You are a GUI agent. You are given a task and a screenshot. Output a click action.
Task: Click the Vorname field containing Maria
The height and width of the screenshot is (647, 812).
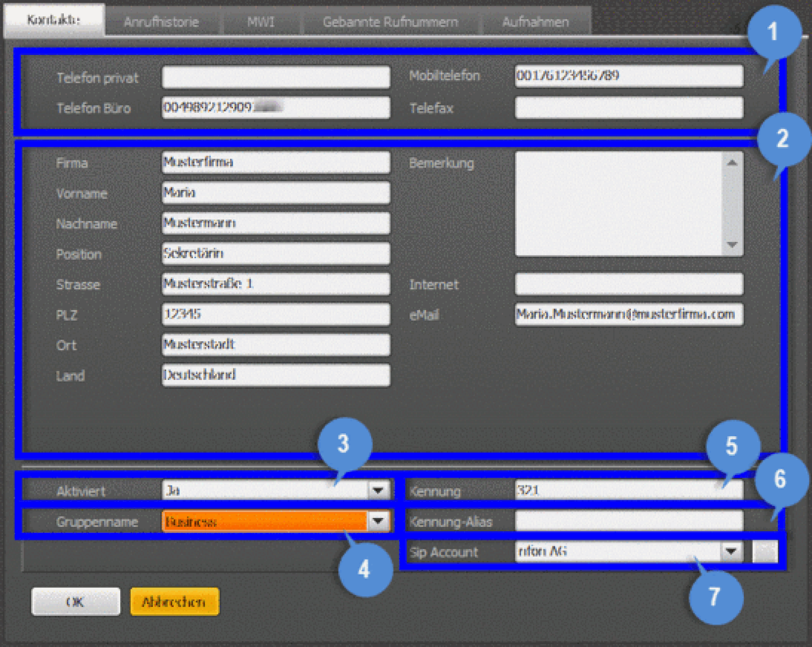click(x=276, y=193)
